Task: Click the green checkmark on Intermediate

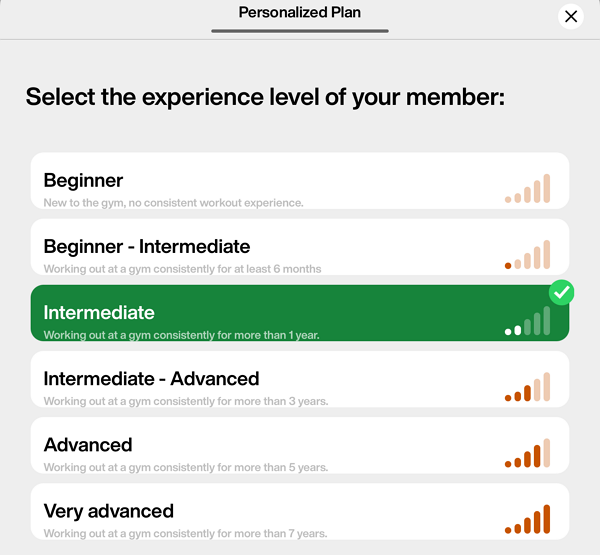Action: [x=562, y=292]
